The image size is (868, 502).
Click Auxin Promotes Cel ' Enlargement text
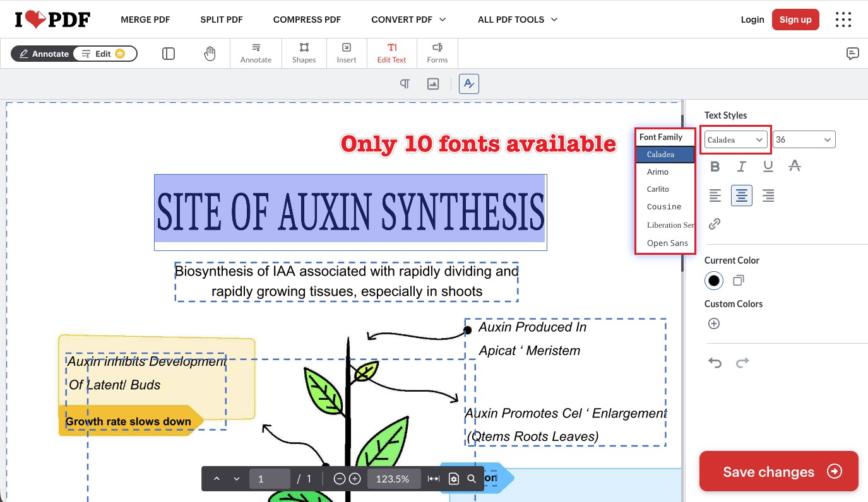pyautogui.click(x=566, y=413)
